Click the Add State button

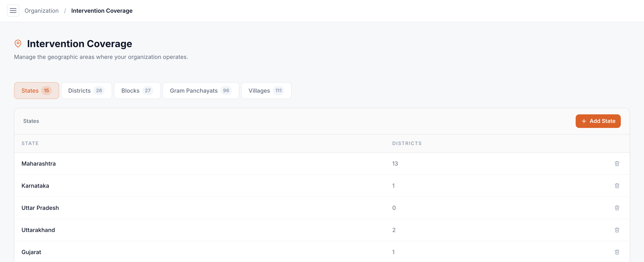coord(598,121)
